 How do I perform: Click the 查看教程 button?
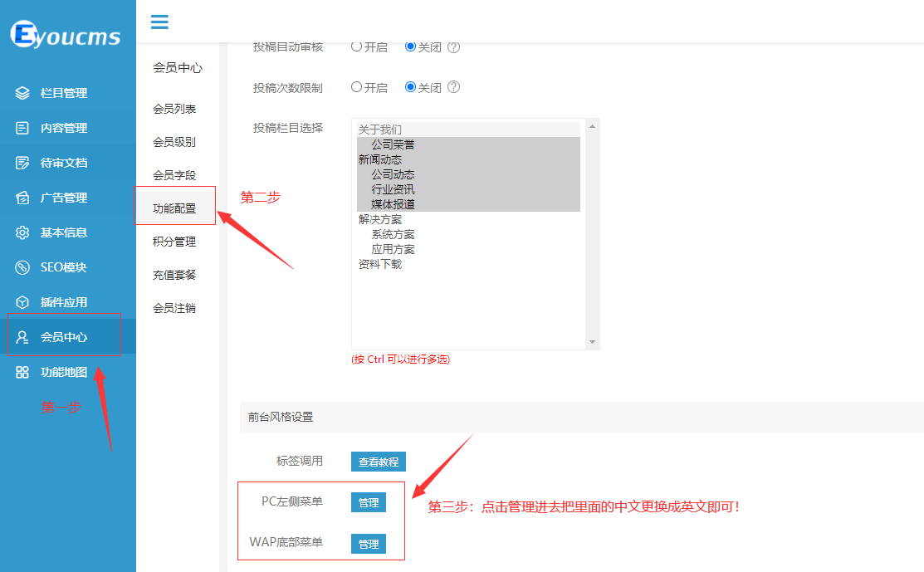pos(378,462)
